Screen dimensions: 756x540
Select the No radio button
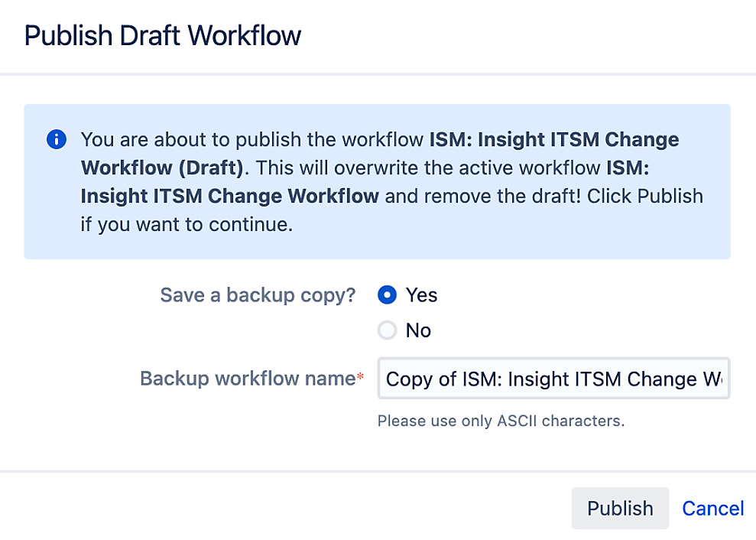click(x=388, y=330)
